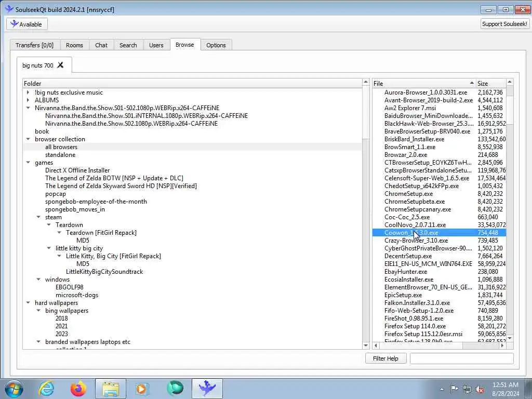Collapse the steam folder
Viewport: 532px width, 399px height.
pos(38,217)
